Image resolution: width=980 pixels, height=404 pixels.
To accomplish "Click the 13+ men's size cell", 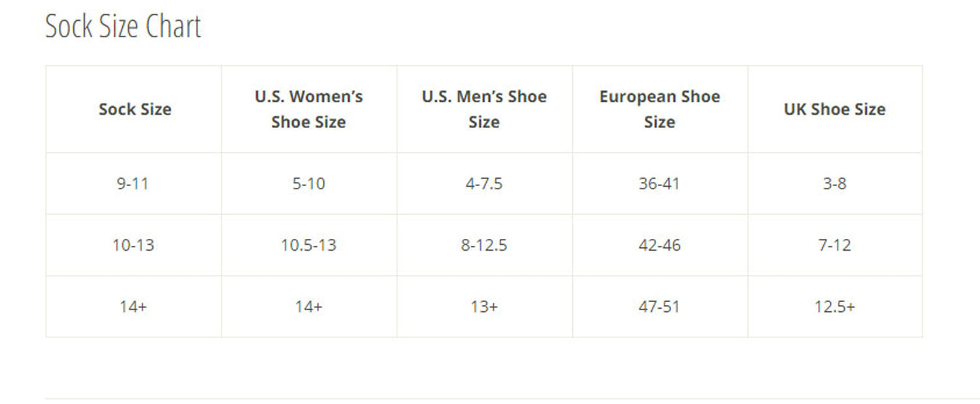I will 484,307.
